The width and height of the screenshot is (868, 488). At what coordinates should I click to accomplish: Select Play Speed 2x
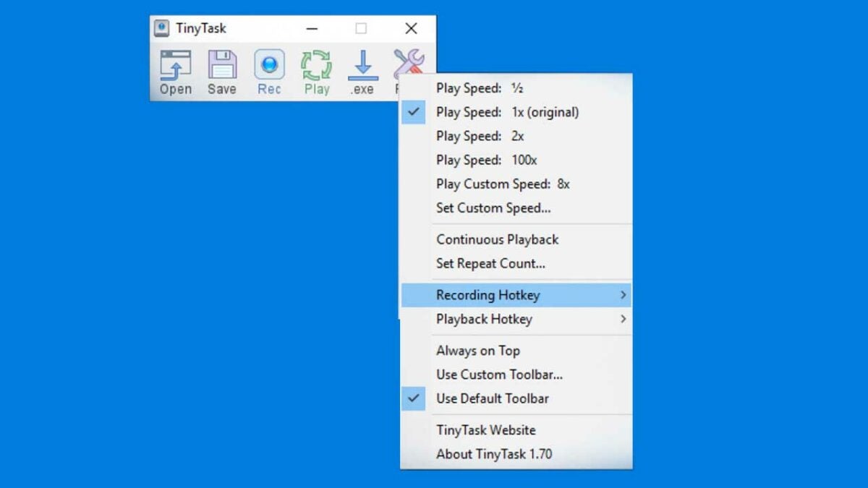coord(480,136)
